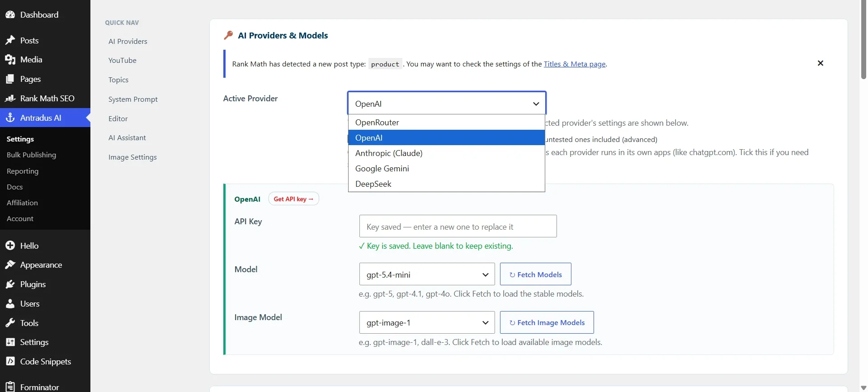868x392 pixels.
Task: Jump to AI Assistant section
Action: pyautogui.click(x=127, y=138)
